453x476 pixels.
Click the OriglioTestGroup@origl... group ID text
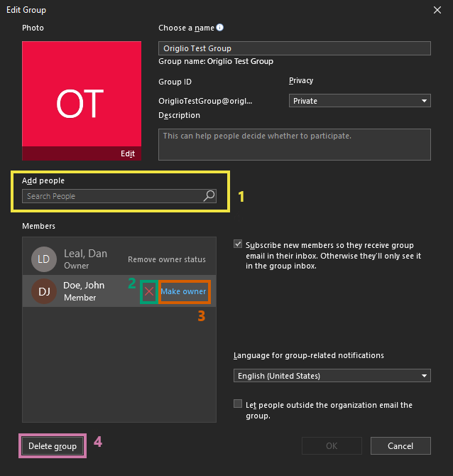(205, 101)
